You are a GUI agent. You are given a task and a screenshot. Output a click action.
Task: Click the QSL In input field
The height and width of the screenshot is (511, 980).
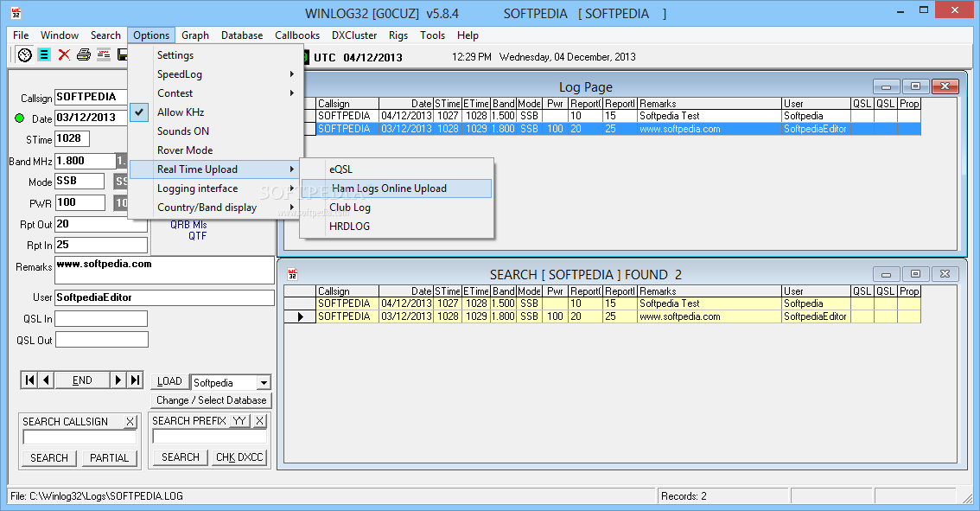pyautogui.click(x=101, y=318)
